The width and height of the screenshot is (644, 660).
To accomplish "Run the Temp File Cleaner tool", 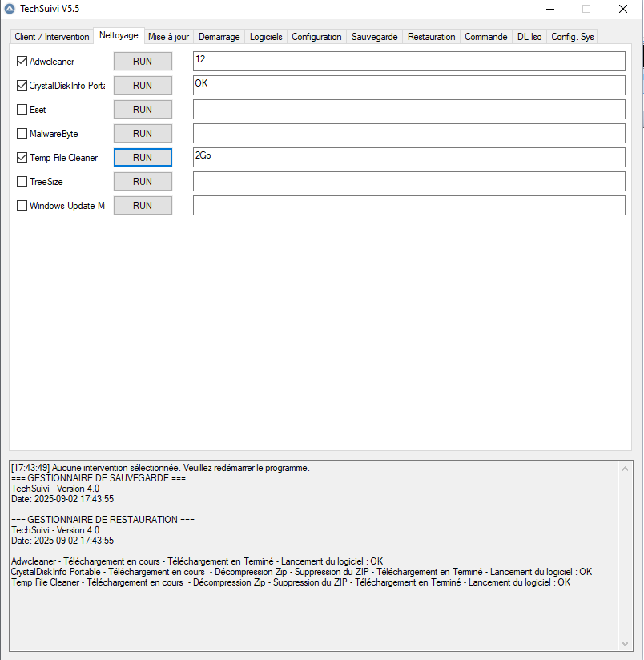I will pos(143,157).
